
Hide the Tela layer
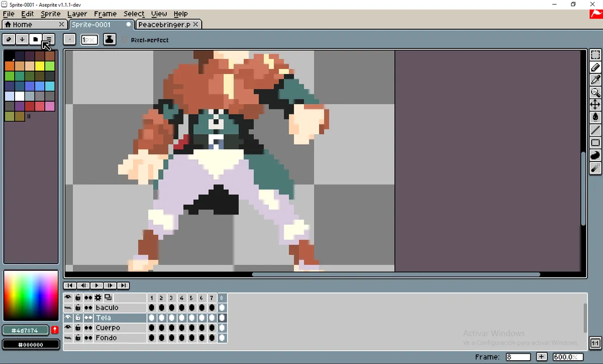(x=68, y=318)
